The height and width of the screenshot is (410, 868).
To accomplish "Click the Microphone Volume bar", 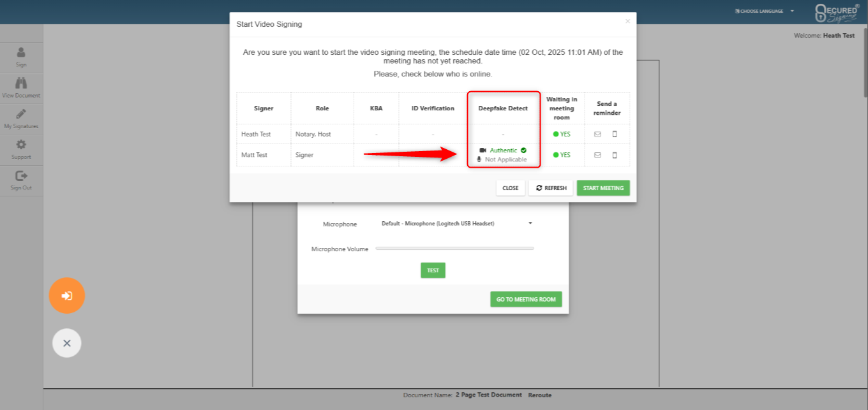I will 454,248.
